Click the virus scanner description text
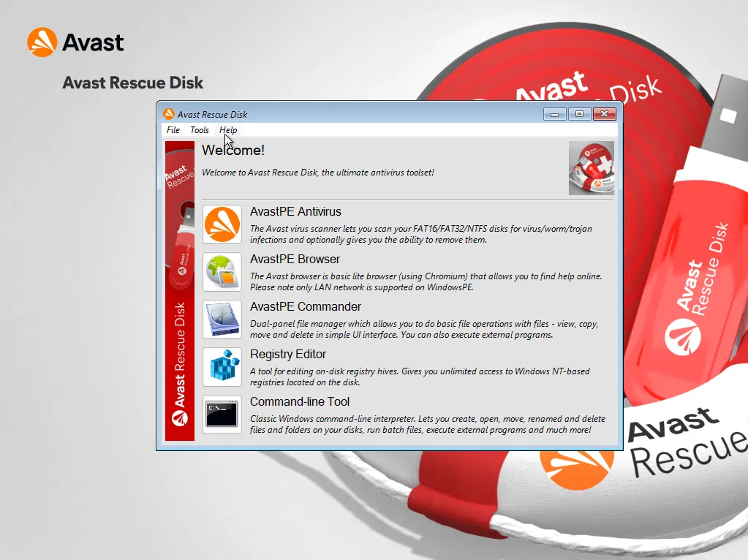The height and width of the screenshot is (560, 748). tap(420, 234)
